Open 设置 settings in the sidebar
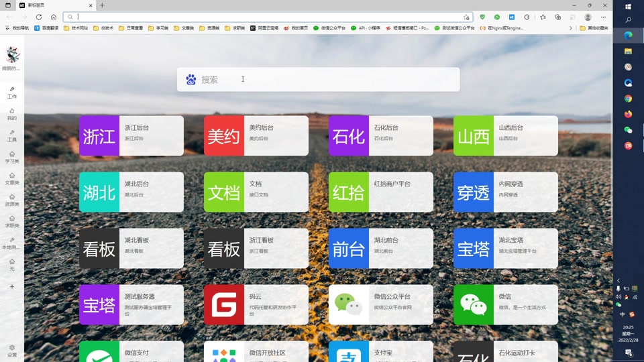Viewport: 644px width, 362px height. [12, 351]
